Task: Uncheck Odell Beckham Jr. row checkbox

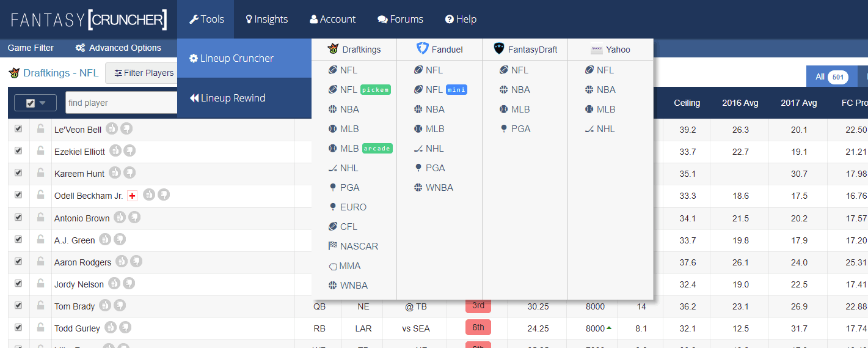Action: click(18, 195)
